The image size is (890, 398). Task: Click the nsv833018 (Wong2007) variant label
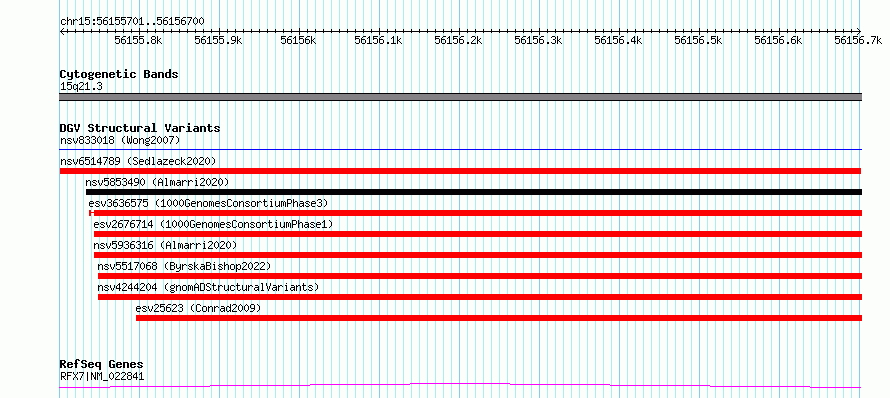tap(120, 140)
